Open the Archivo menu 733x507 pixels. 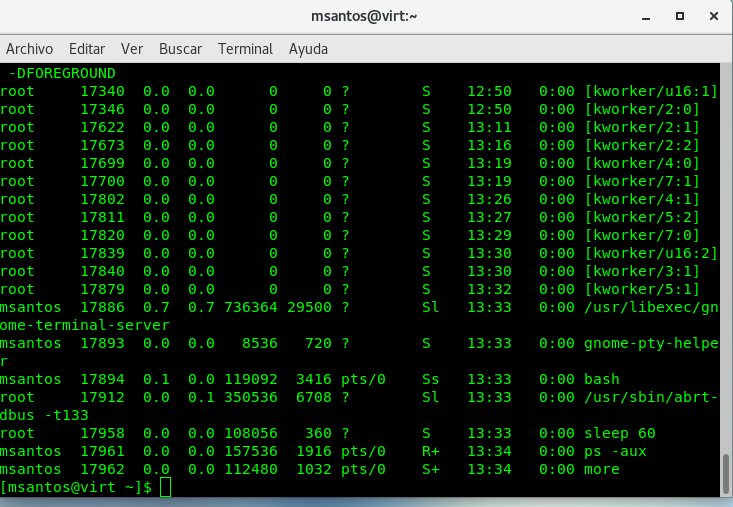coord(29,49)
